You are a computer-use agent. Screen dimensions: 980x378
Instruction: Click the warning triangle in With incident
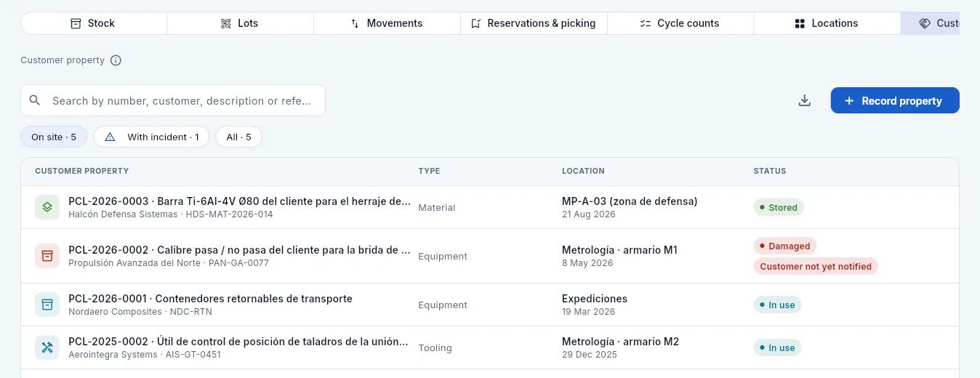click(111, 137)
